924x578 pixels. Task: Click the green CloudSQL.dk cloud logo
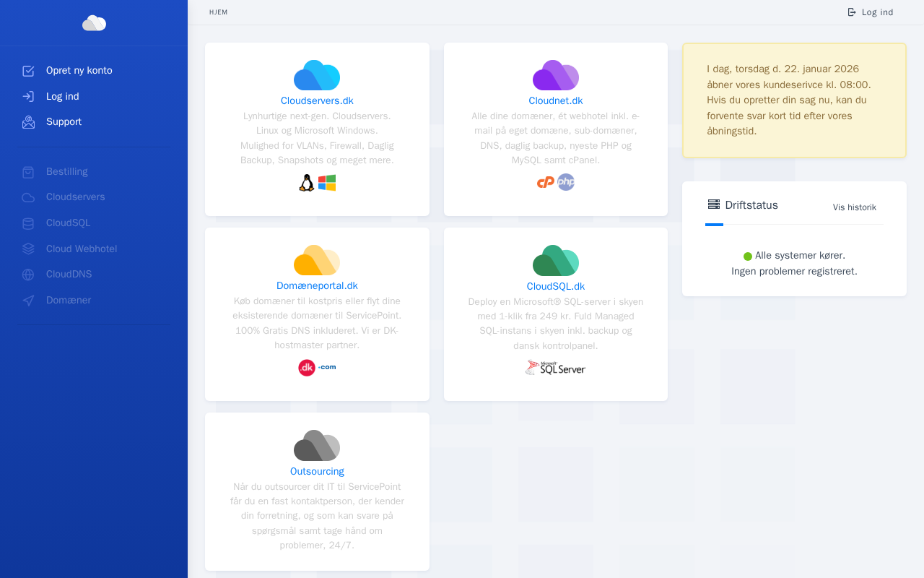coord(556,260)
